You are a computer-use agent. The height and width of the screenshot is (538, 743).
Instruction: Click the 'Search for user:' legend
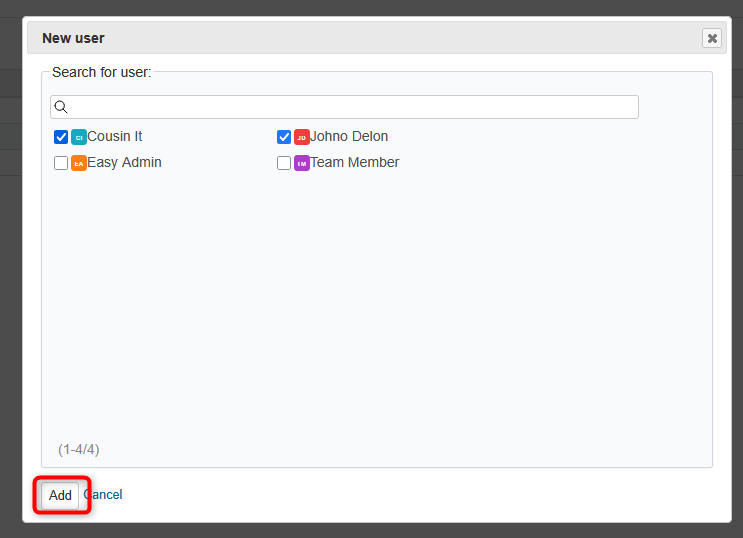101,72
